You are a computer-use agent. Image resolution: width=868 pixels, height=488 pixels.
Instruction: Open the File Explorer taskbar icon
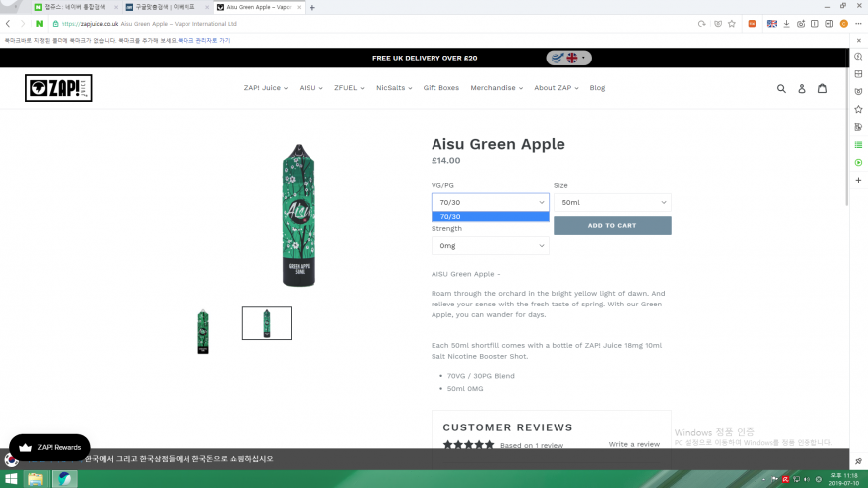coord(36,479)
